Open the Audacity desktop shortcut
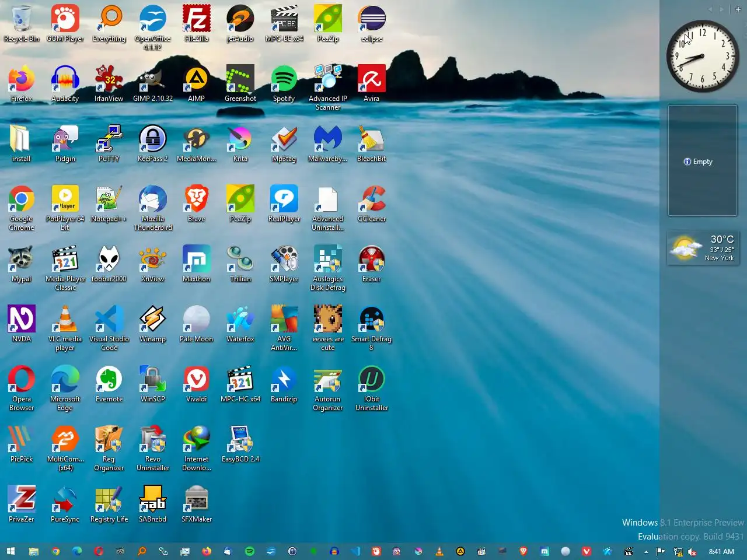The image size is (747, 560). (65, 84)
